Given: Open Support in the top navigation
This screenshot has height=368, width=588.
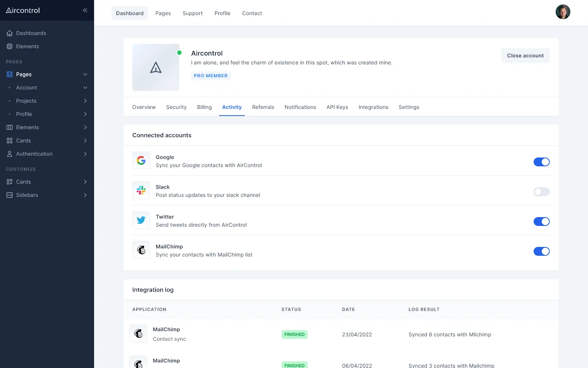Looking at the screenshot, I should 193,13.
